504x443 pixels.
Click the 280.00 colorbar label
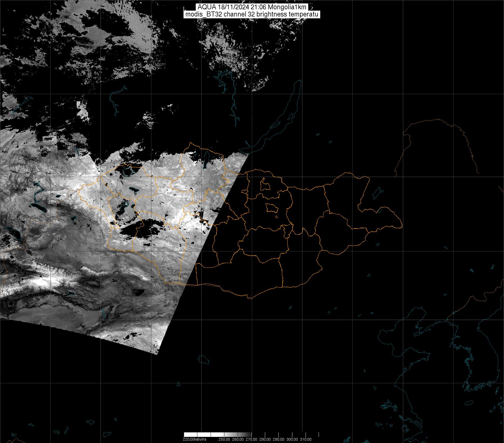[x=265, y=439]
